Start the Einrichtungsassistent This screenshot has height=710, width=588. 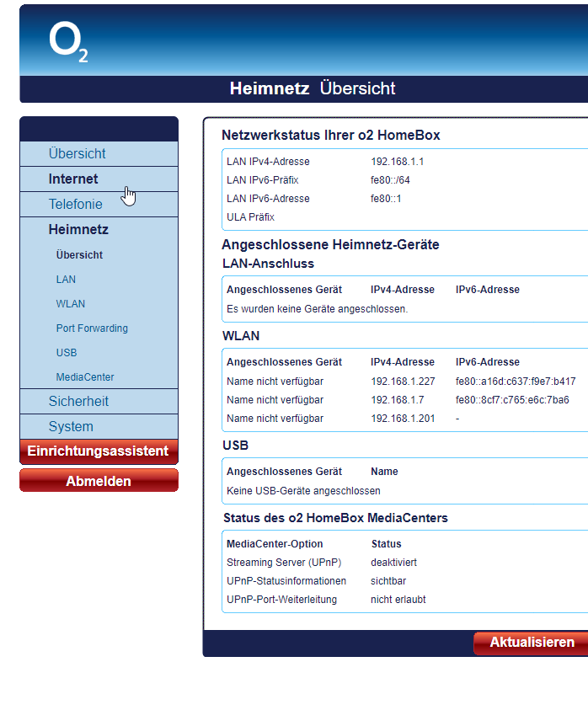click(99, 451)
